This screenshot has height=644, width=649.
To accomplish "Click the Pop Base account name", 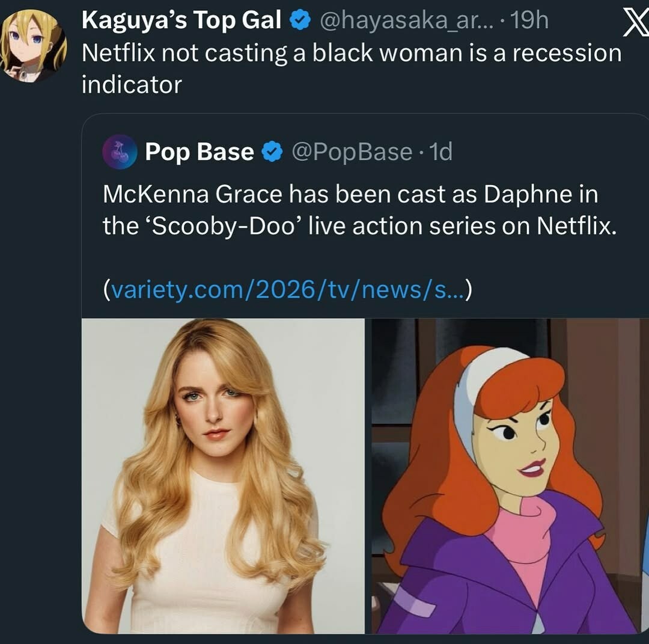I will 199,152.
